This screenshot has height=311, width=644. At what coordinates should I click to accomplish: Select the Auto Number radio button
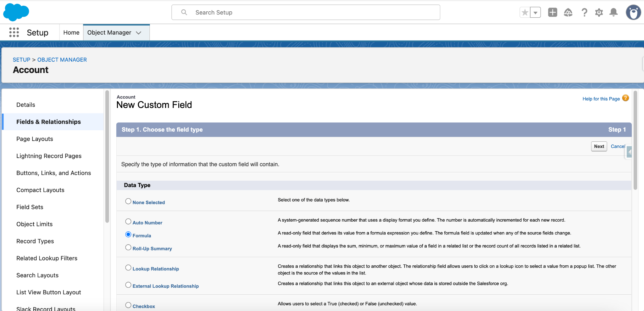click(x=128, y=221)
